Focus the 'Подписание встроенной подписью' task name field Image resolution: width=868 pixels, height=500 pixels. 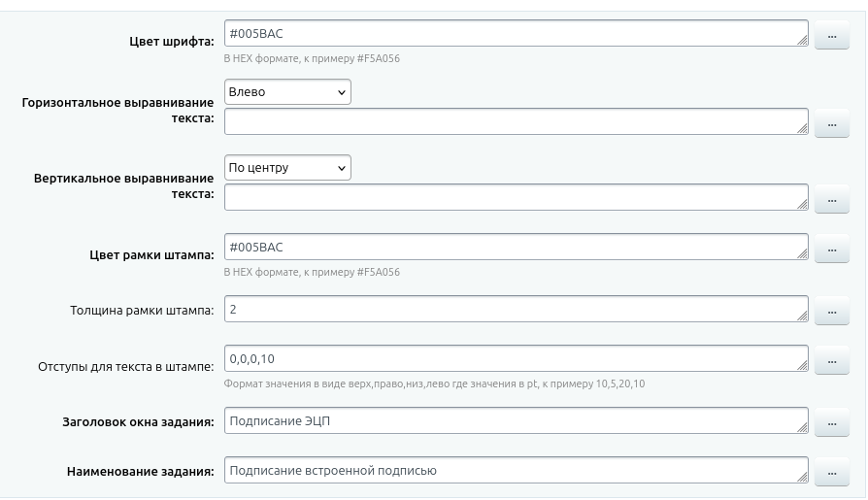pos(515,470)
